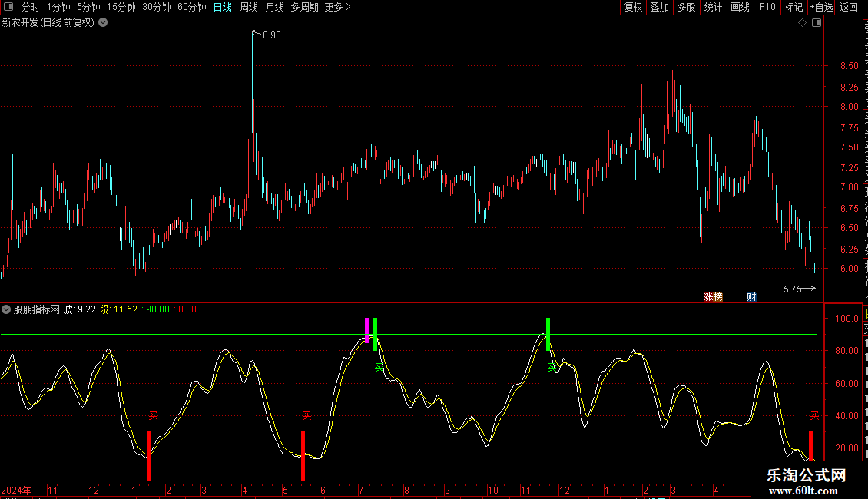This screenshot has height=499, width=868.
Task: Switch to 月线 monthly chart
Action: click(274, 7)
